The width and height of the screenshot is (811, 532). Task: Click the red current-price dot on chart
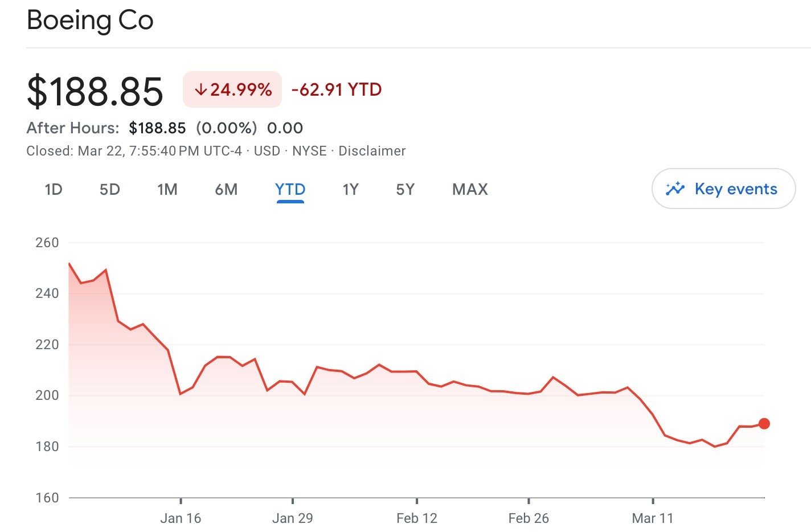tap(764, 424)
